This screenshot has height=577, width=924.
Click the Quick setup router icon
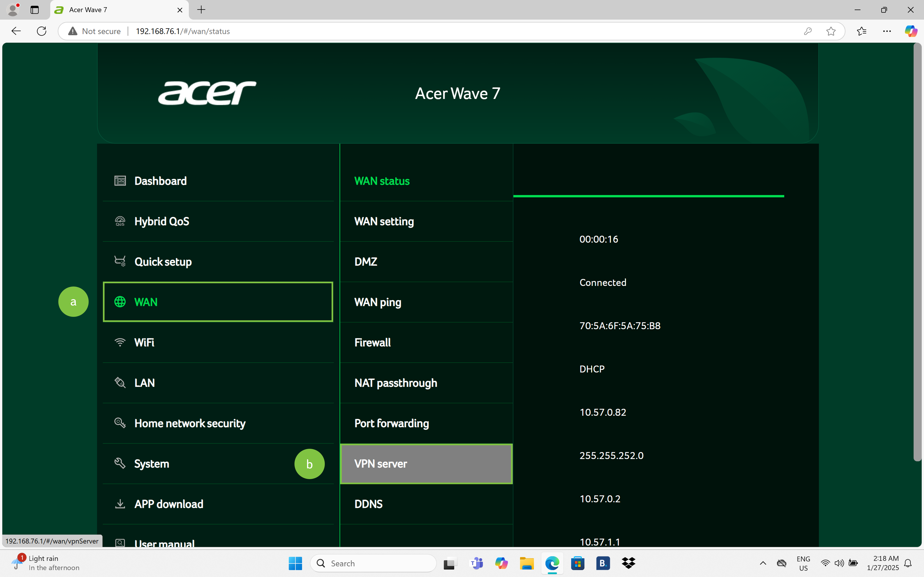tap(120, 261)
